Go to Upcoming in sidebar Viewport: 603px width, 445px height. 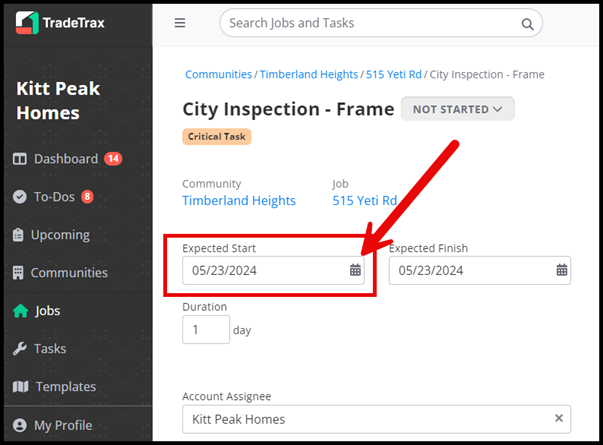(60, 235)
